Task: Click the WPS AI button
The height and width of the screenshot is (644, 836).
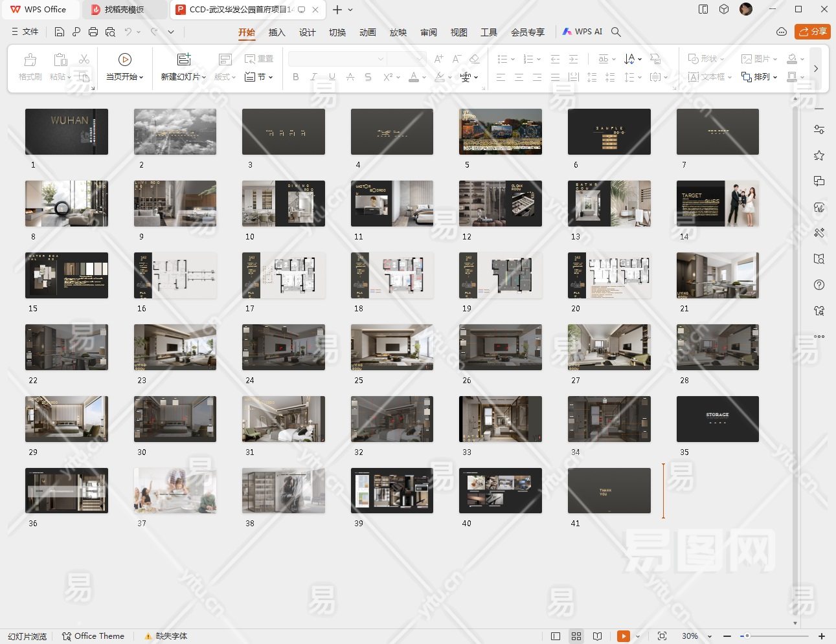Action: point(582,32)
